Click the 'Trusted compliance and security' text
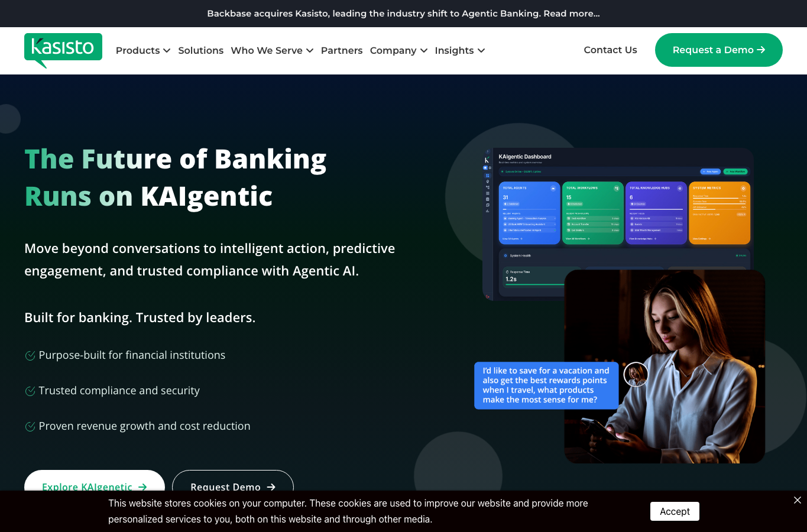807x532 pixels. 119,391
